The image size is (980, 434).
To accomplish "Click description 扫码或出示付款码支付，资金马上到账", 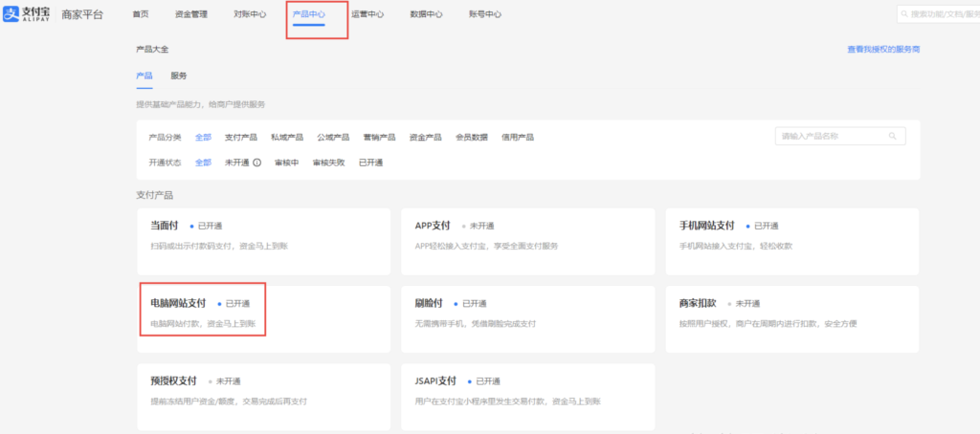I will 219,246.
